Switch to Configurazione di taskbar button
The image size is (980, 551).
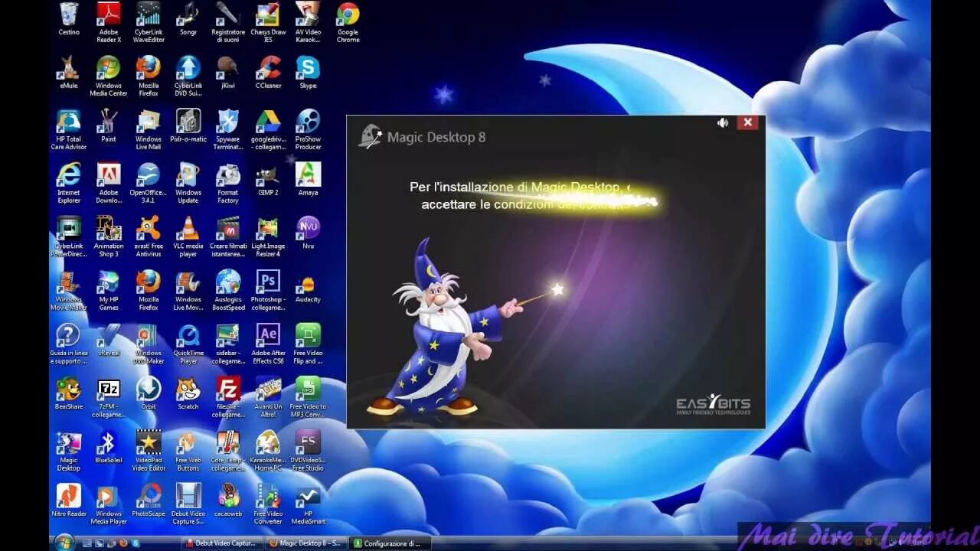click(389, 543)
